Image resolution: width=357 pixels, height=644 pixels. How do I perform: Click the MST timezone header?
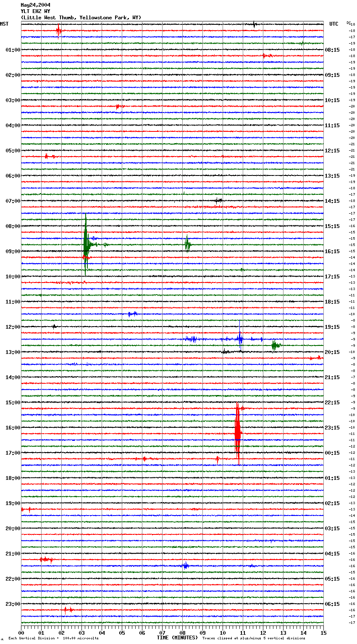[4, 24]
